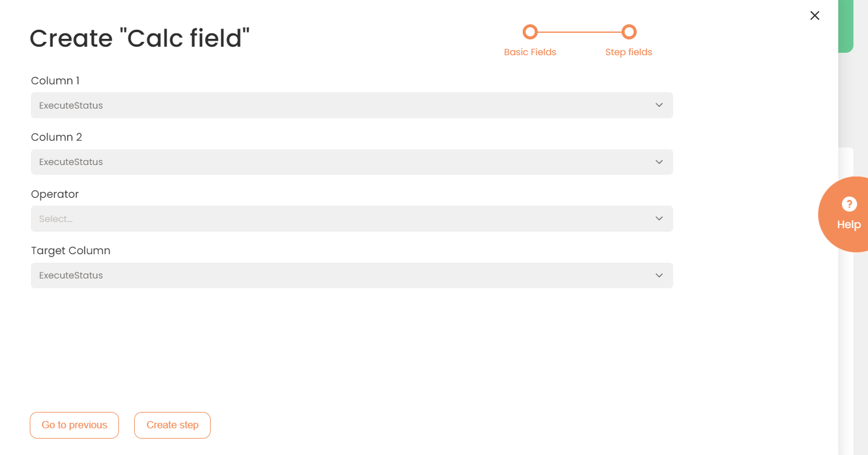Click the question mark help icon
868x455 pixels.
[x=849, y=204]
